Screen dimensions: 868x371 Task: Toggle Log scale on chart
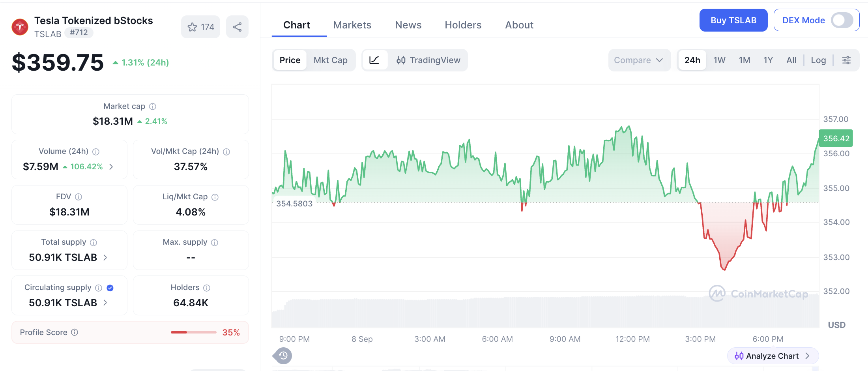click(818, 60)
